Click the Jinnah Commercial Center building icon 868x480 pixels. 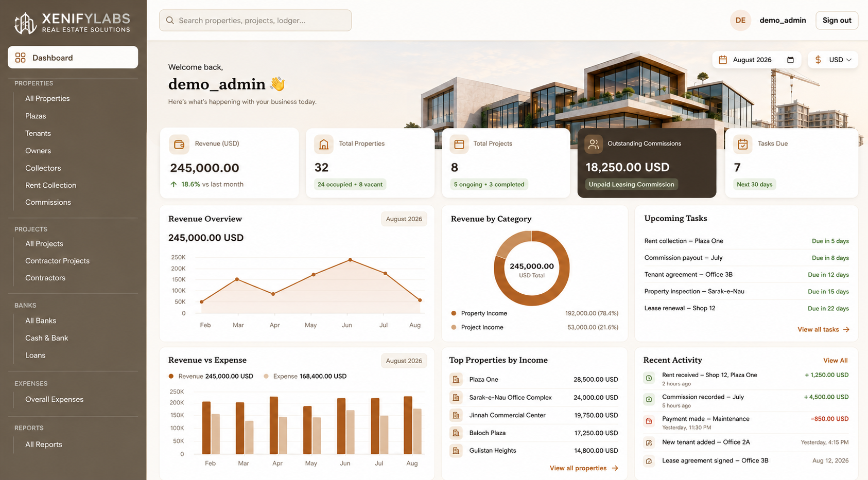456,415
